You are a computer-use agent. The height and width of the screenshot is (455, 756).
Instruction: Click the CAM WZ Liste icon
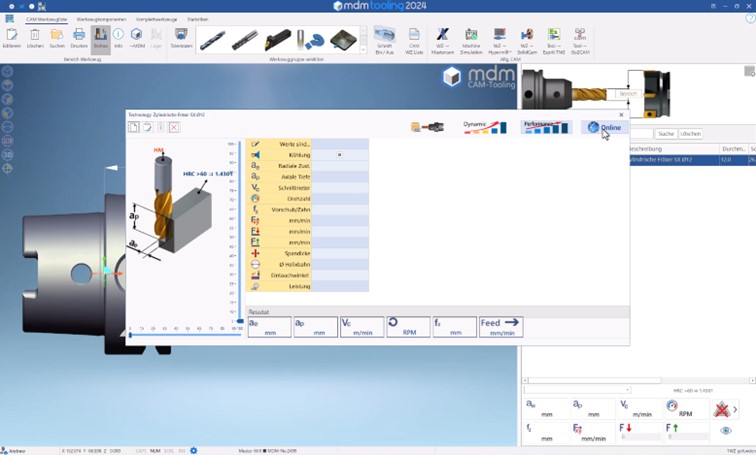tap(414, 40)
